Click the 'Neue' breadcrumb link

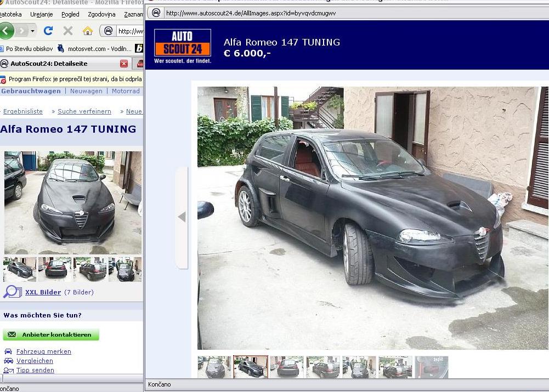(x=134, y=111)
